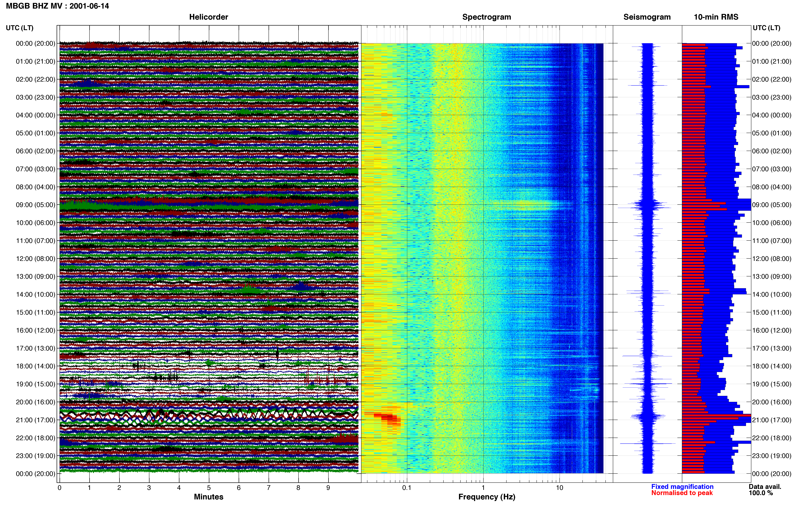
Task: Click the left '04:00 (00:00)' time label
Action: (36, 115)
